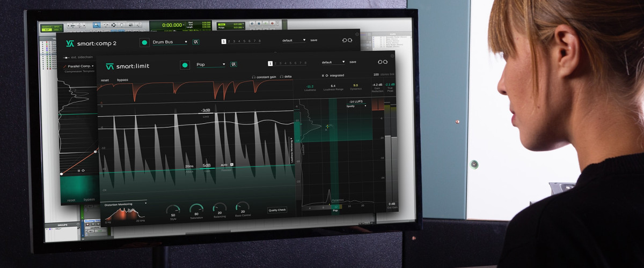Toggle the integrated loudness mode

[x=336, y=76]
